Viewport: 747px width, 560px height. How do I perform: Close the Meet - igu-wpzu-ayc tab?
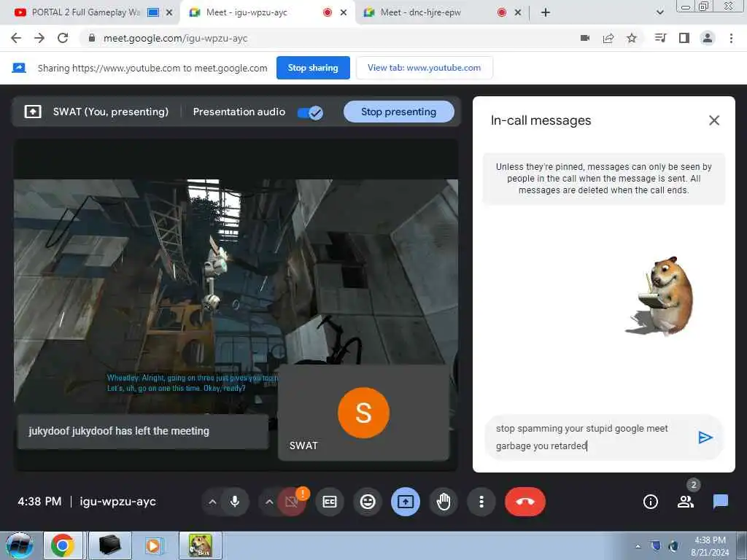point(344,12)
